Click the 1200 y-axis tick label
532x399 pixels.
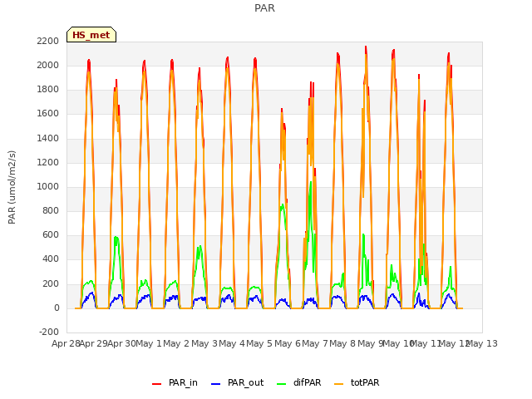click(x=48, y=163)
